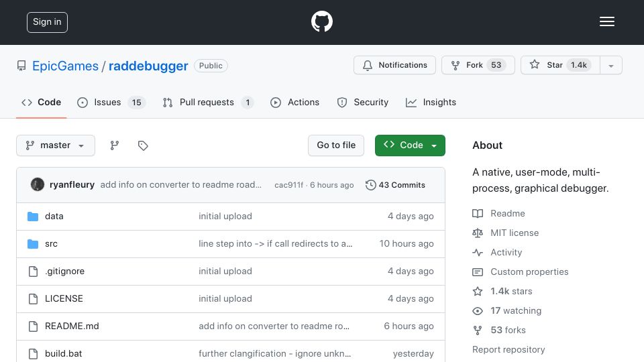Open the ryanfleury author link

click(x=72, y=185)
